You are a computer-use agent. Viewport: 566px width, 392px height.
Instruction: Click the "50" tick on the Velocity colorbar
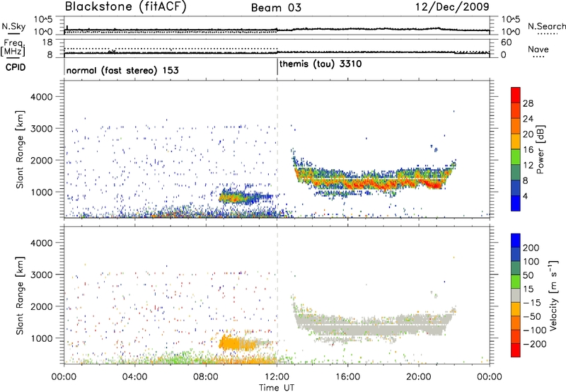coord(529,275)
